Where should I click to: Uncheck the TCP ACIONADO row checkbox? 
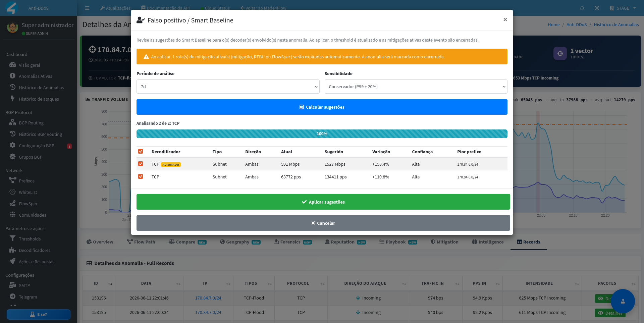[141, 164]
